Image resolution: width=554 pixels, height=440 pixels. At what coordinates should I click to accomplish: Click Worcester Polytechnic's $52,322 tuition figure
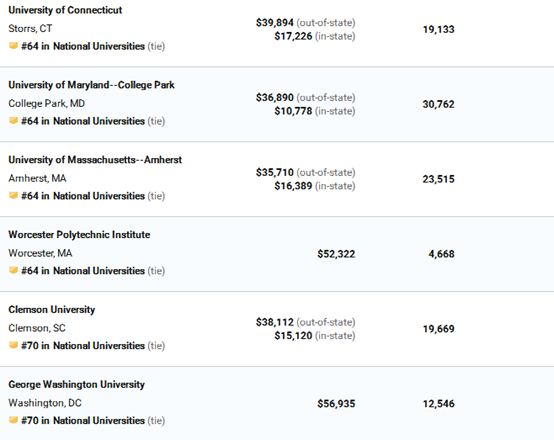(336, 254)
